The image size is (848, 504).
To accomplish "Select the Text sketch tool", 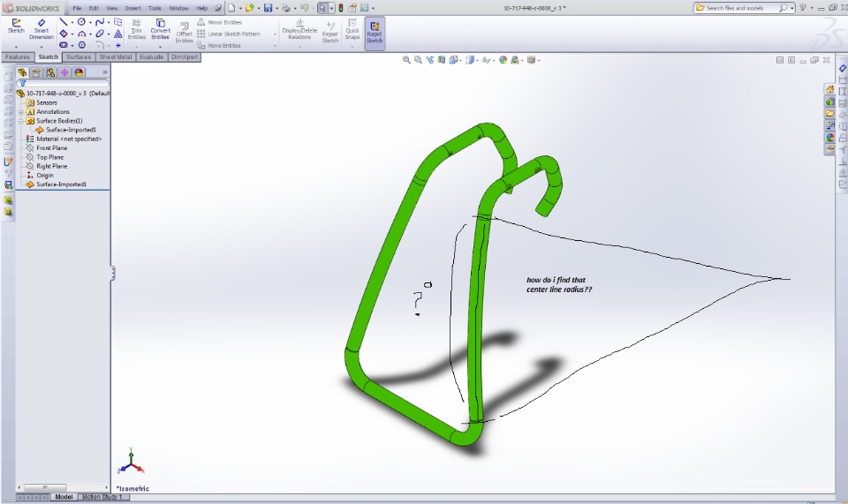I will pos(117,34).
